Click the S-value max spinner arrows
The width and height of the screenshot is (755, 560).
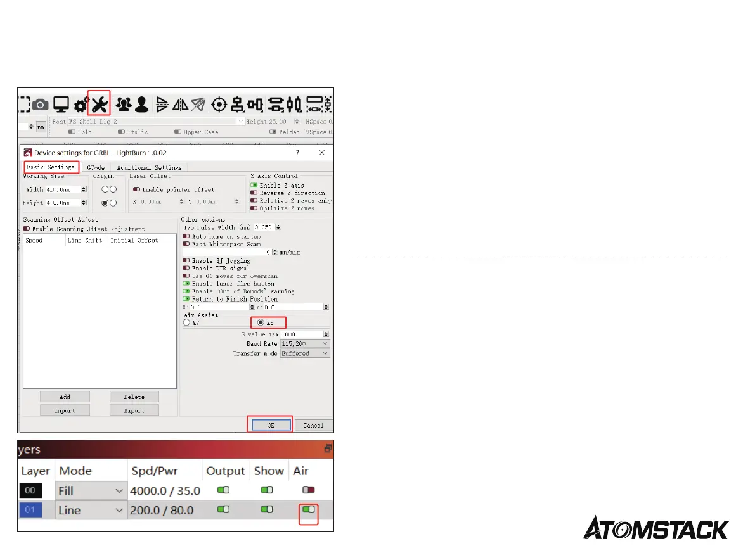326,334
